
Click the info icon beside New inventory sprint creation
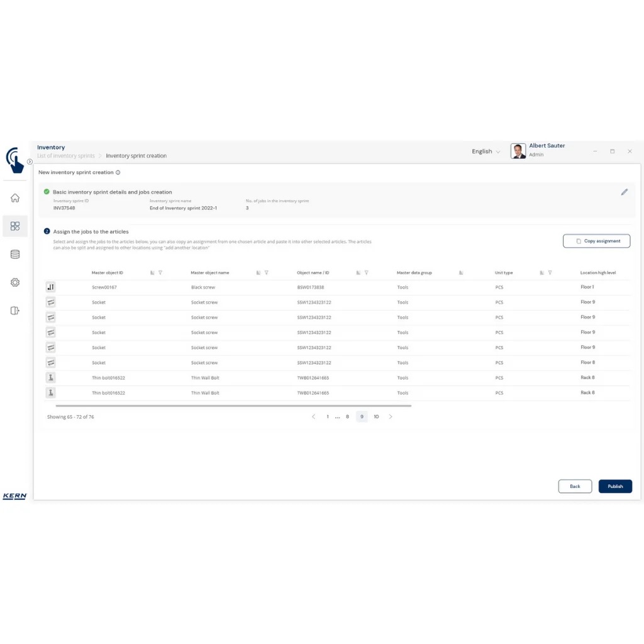[118, 172]
